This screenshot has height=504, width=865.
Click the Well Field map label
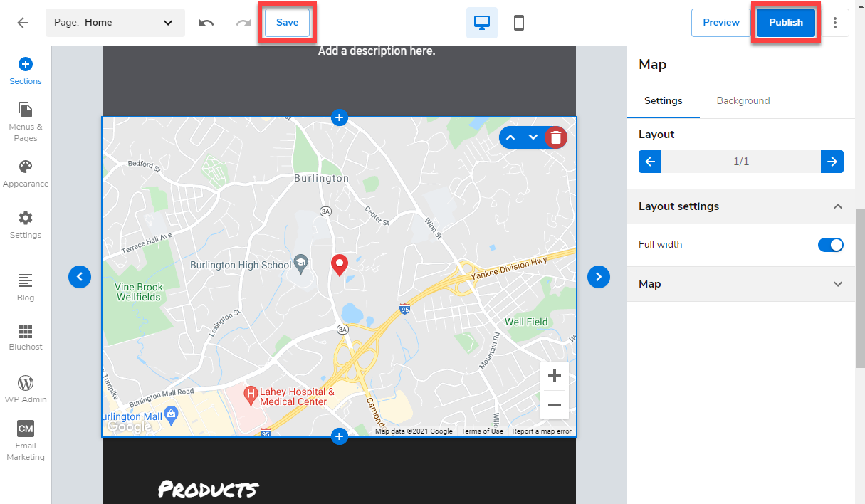coord(526,322)
